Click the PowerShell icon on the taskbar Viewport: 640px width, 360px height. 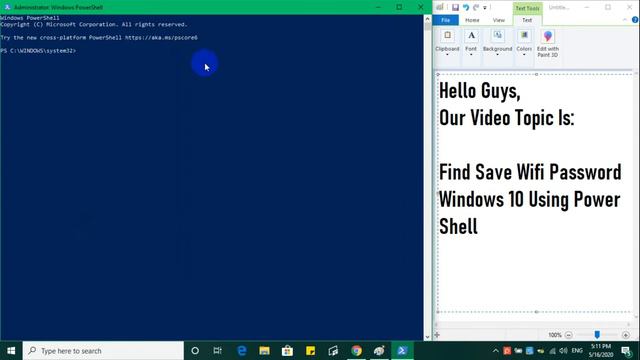tap(402, 351)
